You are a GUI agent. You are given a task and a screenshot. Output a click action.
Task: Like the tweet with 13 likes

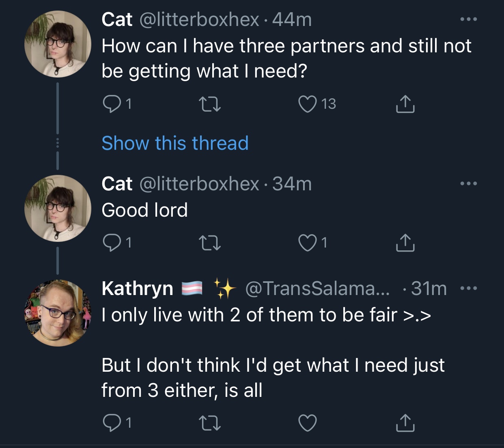(x=307, y=104)
